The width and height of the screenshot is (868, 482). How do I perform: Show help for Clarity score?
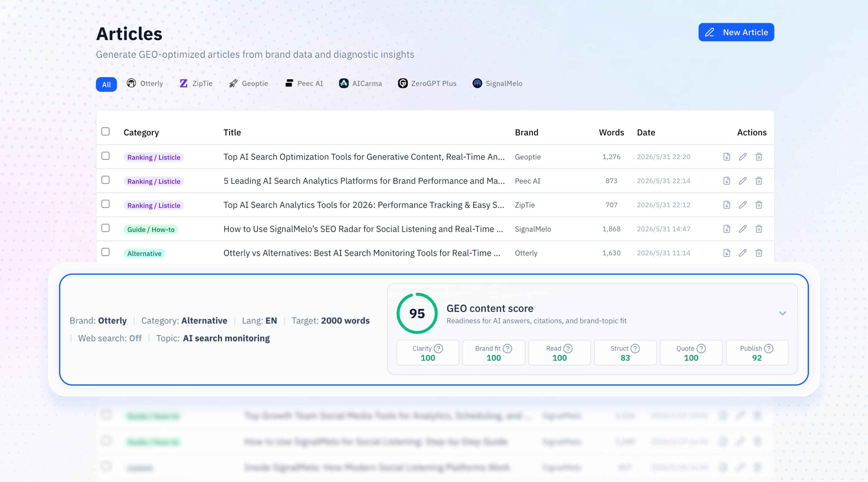pyautogui.click(x=439, y=348)
